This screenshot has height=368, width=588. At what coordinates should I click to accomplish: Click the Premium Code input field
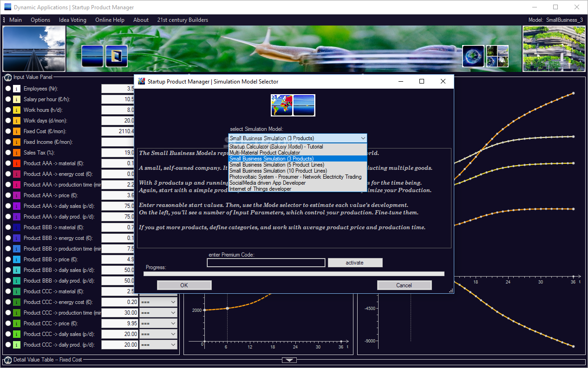coord(266,263)
